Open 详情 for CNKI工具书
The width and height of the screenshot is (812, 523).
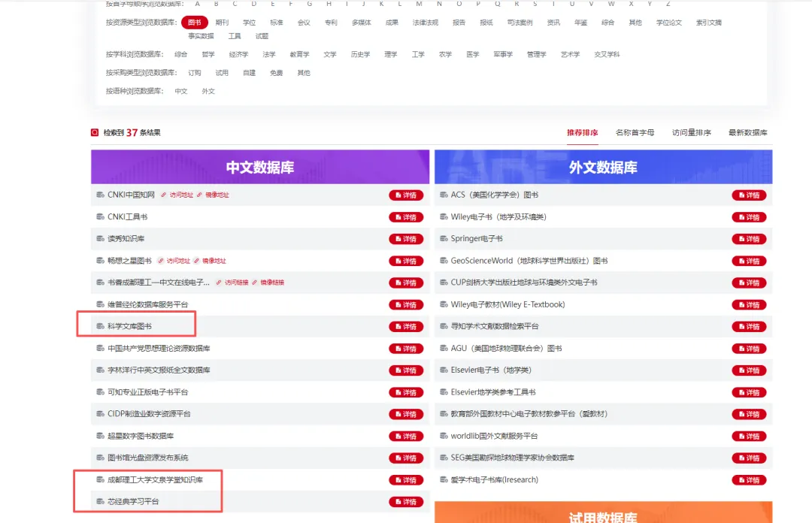pos(406,217)
